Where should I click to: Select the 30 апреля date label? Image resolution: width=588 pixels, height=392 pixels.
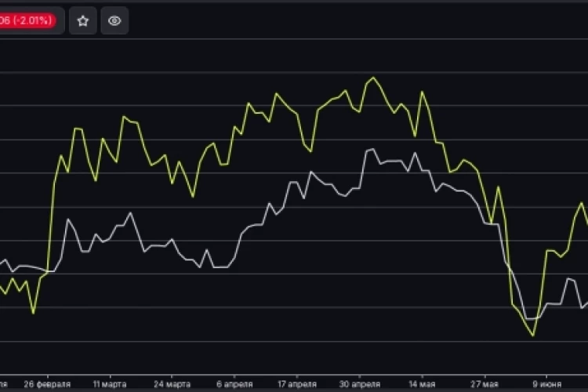(x=360, y=384)
